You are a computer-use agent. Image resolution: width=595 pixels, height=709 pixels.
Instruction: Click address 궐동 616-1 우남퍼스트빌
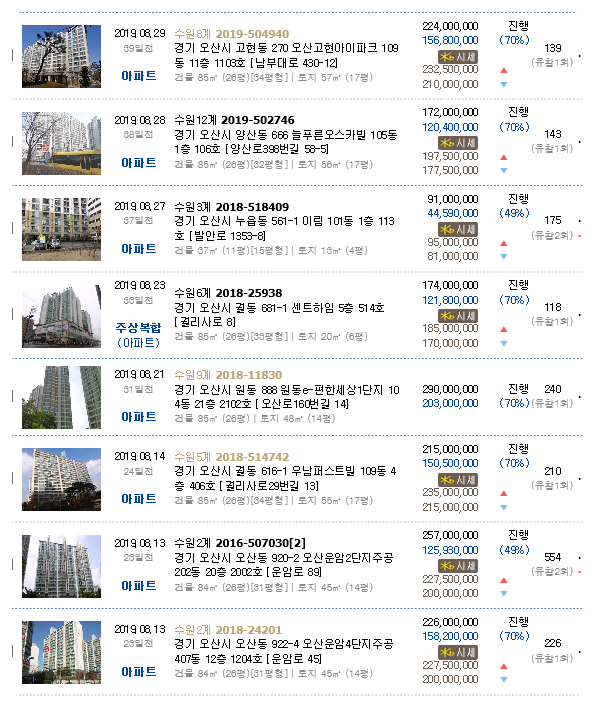[x=285, y=478]
